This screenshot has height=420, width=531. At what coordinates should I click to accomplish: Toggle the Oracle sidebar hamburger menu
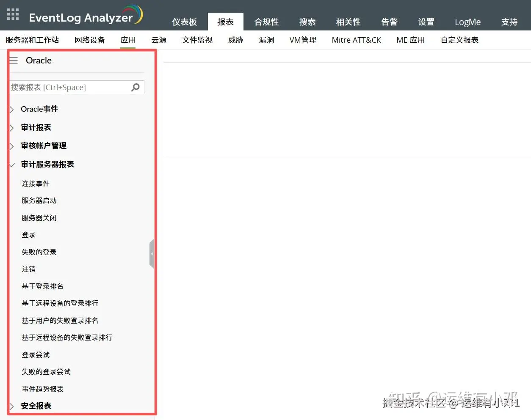[x=14, y=60]
